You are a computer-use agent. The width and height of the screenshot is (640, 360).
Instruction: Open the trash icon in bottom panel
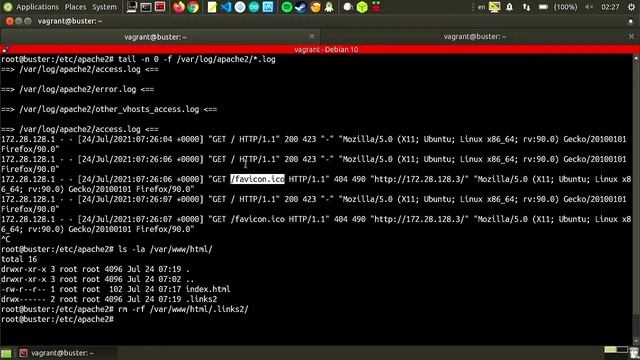(634, 353)
